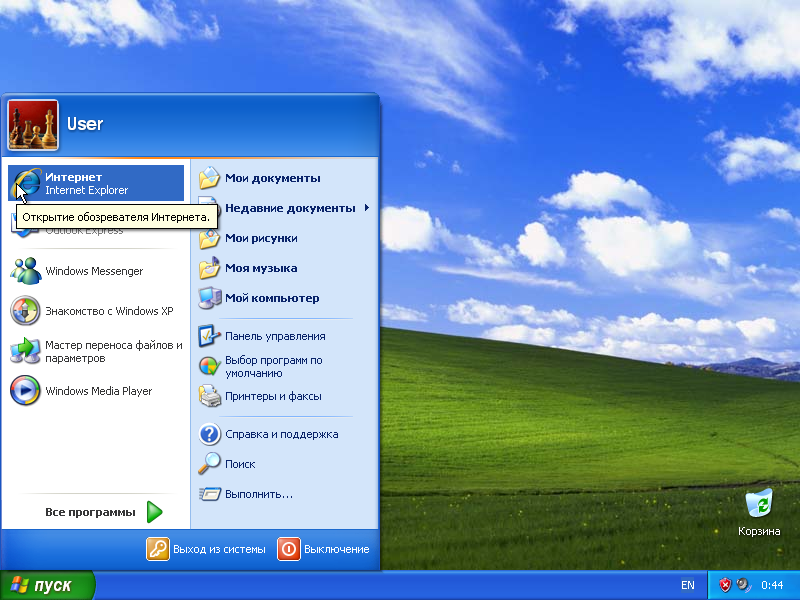Viewport: 800px width, 600px height.
Task: Click the Выбор программ по умолчанию icon
Action: (209, 366)
